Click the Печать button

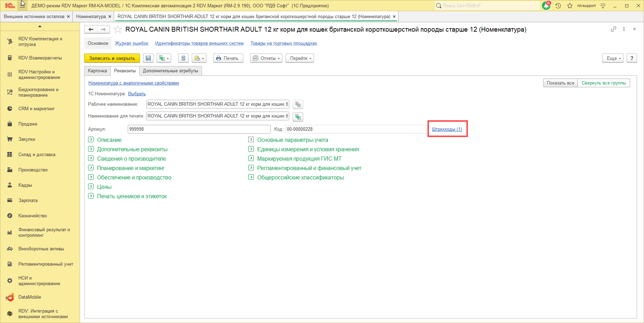pyautogui.click(x=228, y=58)
